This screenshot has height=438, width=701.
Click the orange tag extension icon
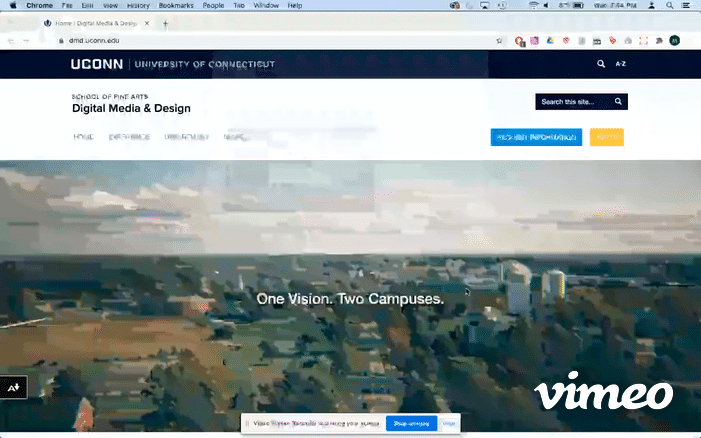click(x=612, y=41)
